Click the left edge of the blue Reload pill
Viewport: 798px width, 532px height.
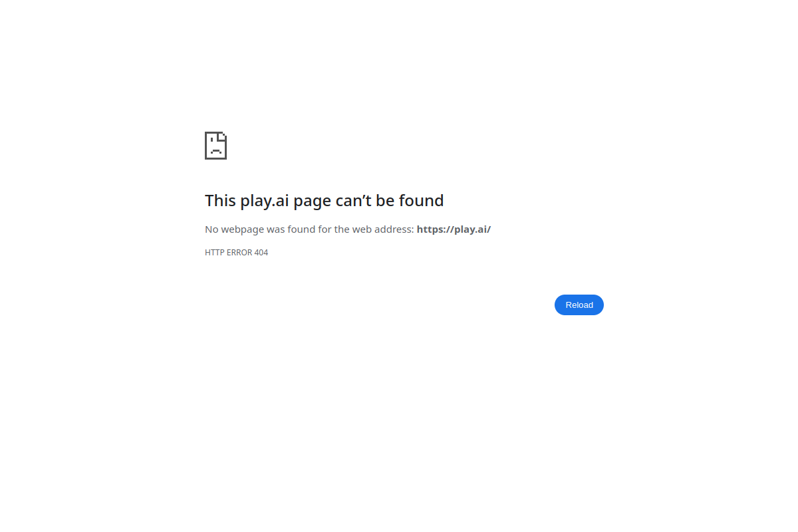(x=557, y=305)
